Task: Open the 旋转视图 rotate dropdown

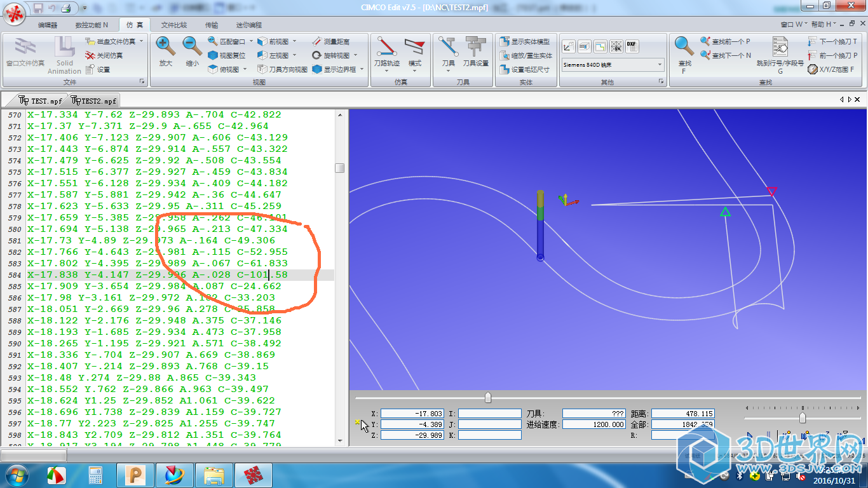Action: [x=356, y=55]
